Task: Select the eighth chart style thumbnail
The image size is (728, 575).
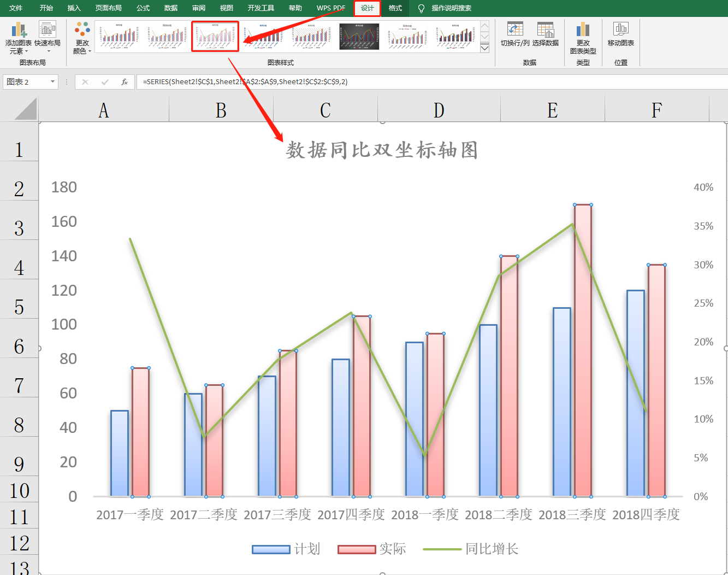Action: point(455,37)
